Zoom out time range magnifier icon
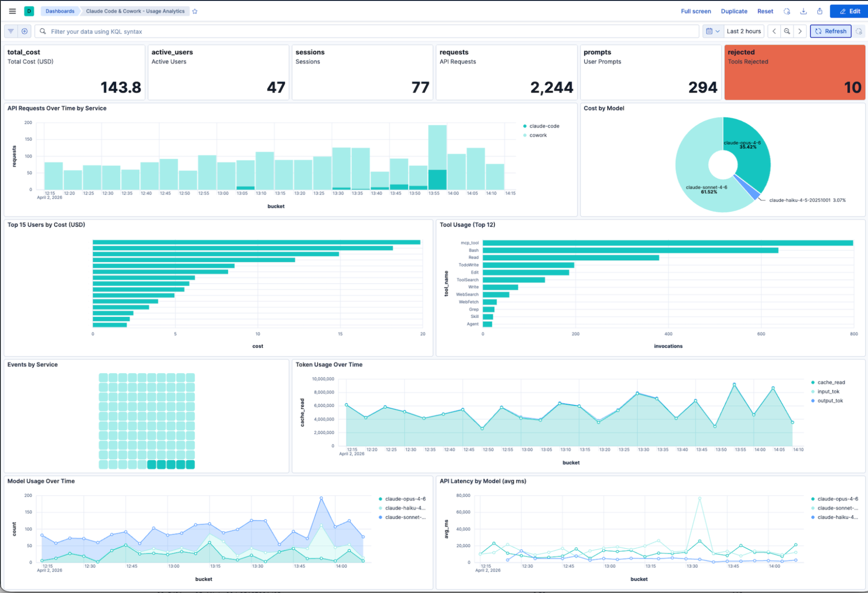868x593 pixels. (787, 31)
